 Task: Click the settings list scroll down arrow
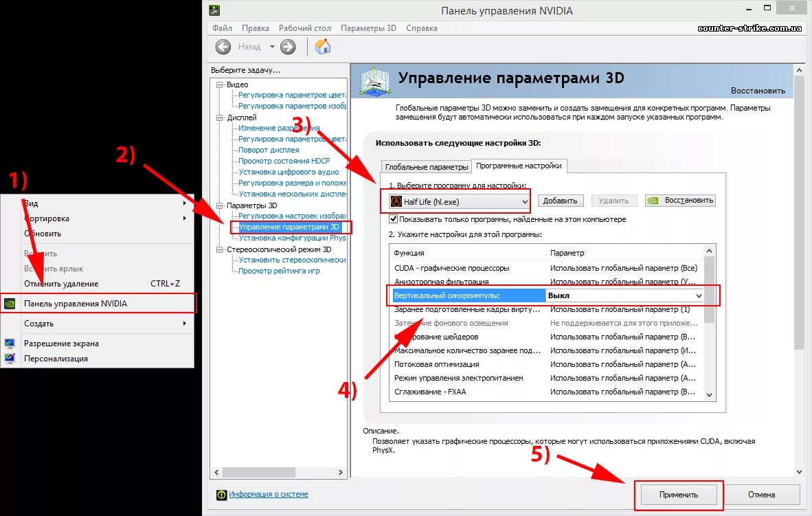[710, 395]
